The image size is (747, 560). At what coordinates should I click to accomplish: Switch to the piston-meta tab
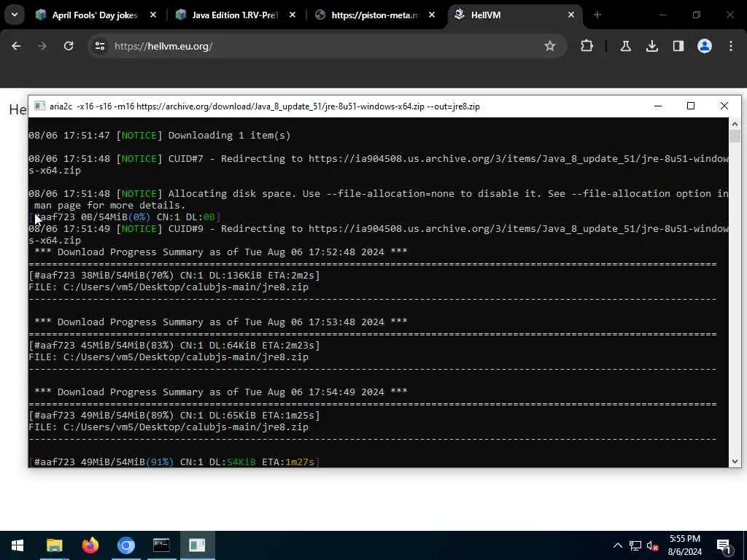tap(374, 15)
